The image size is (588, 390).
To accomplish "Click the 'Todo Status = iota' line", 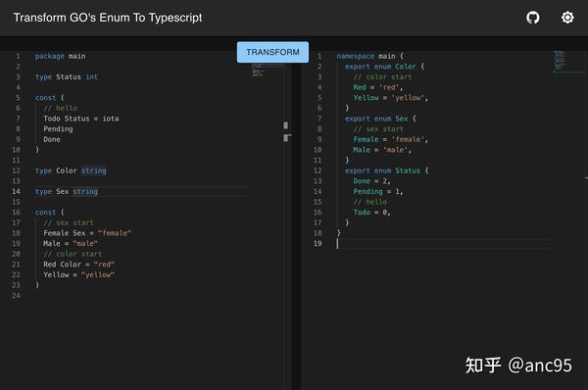I will point(81,119).
